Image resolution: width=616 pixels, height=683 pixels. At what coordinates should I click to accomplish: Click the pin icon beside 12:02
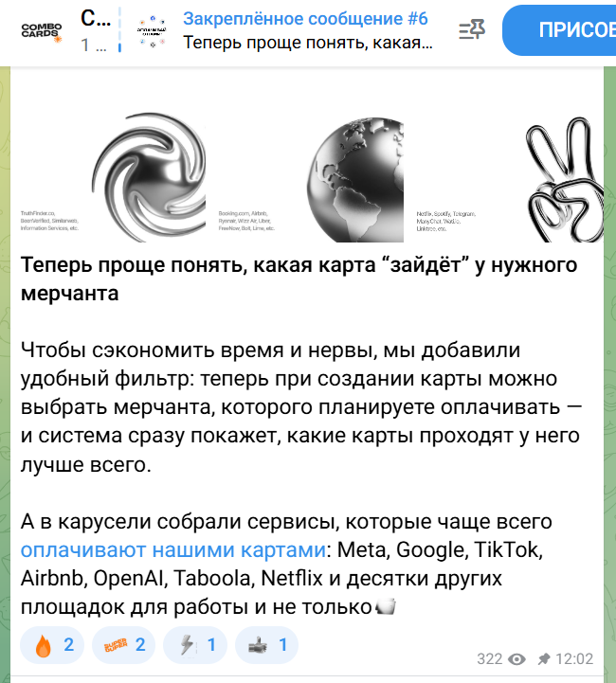coord(544,659)
